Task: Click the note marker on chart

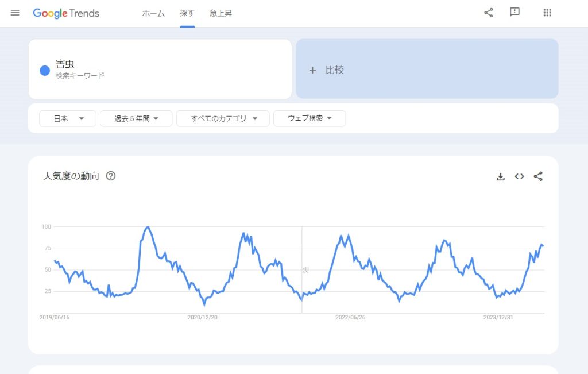Action: coord(305,269)
